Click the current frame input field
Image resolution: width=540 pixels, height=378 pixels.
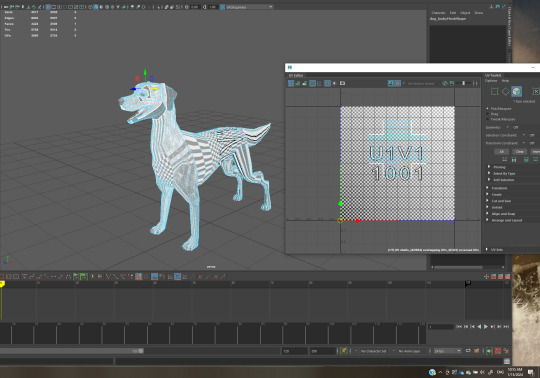(x=441, y=326)
